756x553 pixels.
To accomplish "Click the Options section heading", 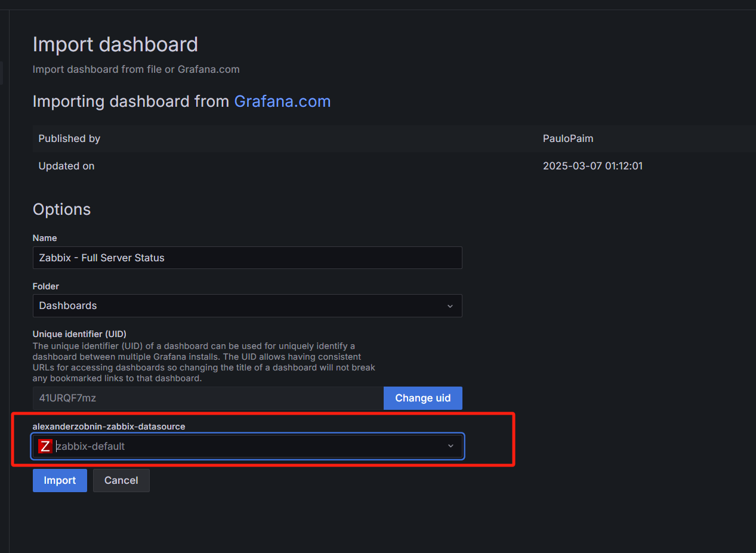I will click(x=61, y=209).
